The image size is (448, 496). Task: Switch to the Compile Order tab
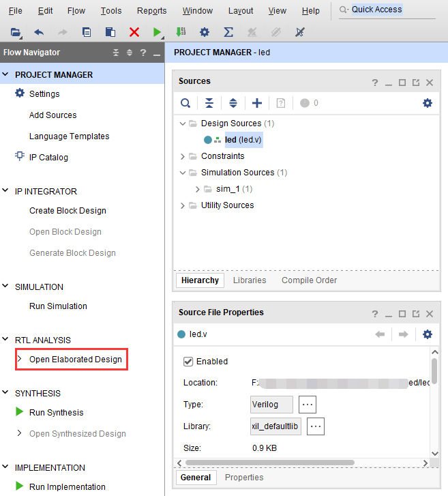point(309,280)
